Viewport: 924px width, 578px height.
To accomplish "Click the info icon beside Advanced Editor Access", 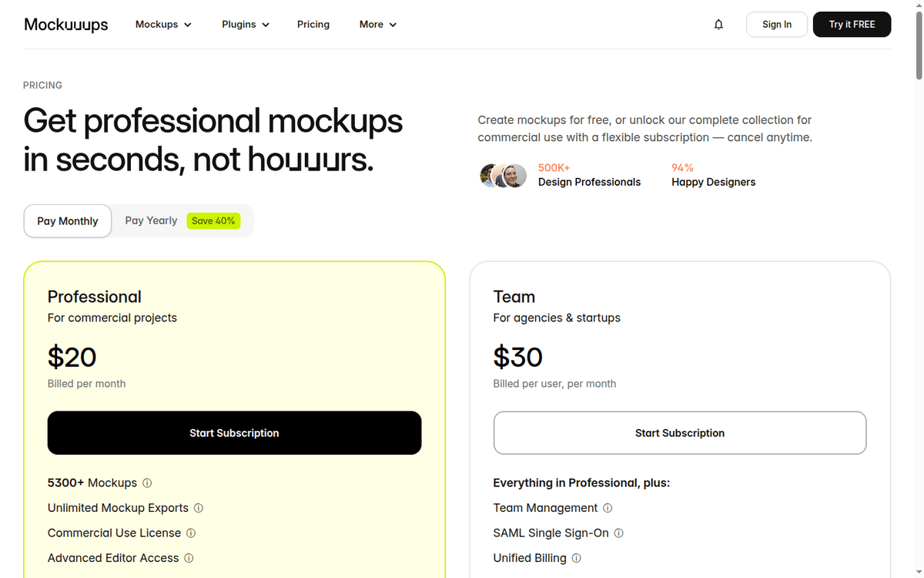I will [189, 558].
